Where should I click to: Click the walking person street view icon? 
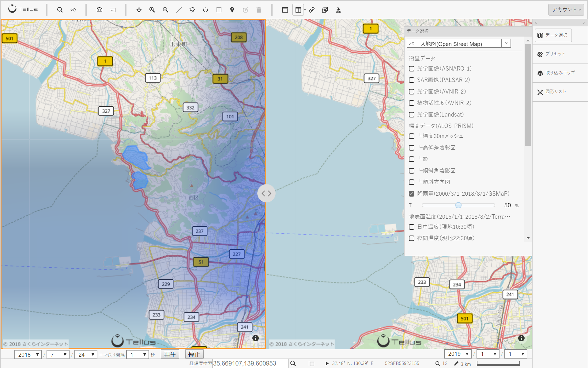338,10
